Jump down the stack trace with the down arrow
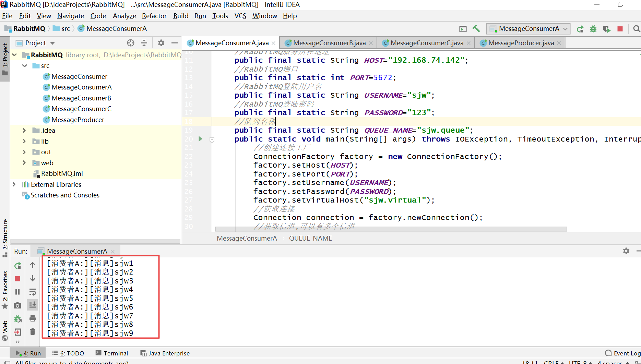641x364 pixels. pyautogui.click(x=33, y=278)
